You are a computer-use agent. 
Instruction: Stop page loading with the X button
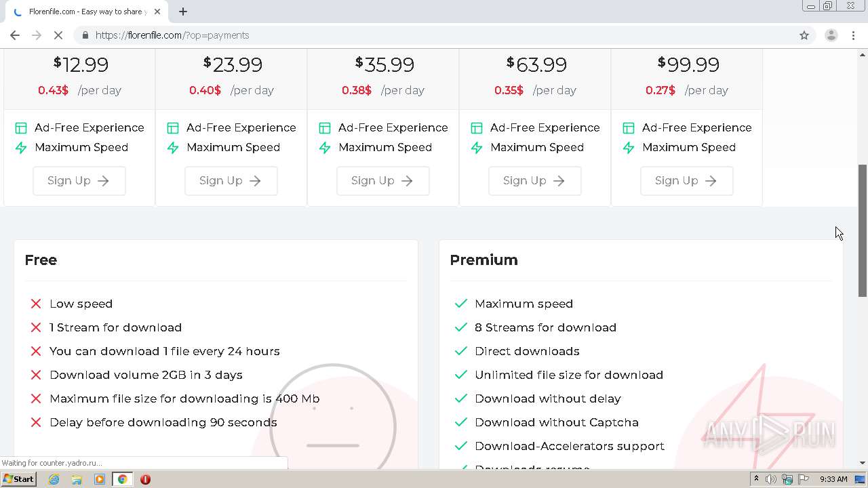(x=58, y=35)
